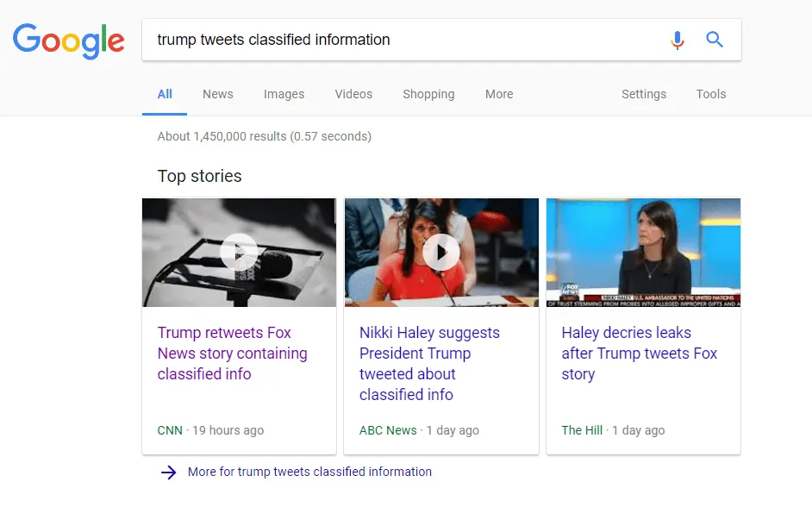Select the Shopping tab
Image resolution: width=812 pixels, height=507 pixels.
point(428,94)
